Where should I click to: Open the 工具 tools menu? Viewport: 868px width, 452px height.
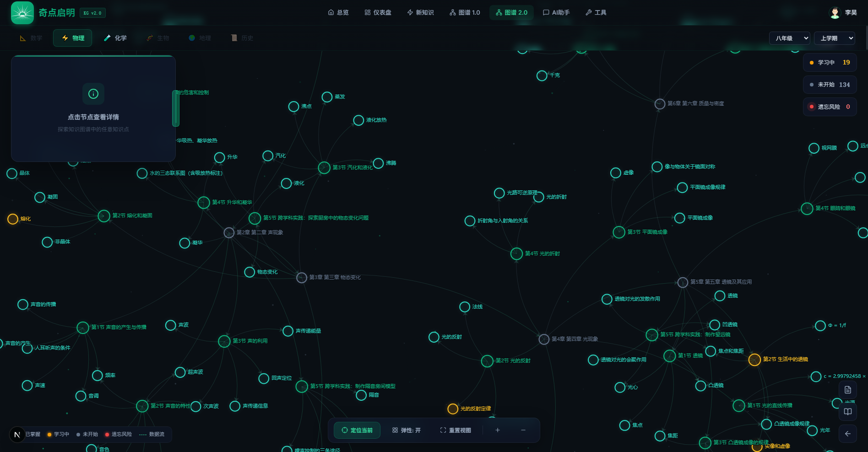pyautogui.click(x=596, y=12)
